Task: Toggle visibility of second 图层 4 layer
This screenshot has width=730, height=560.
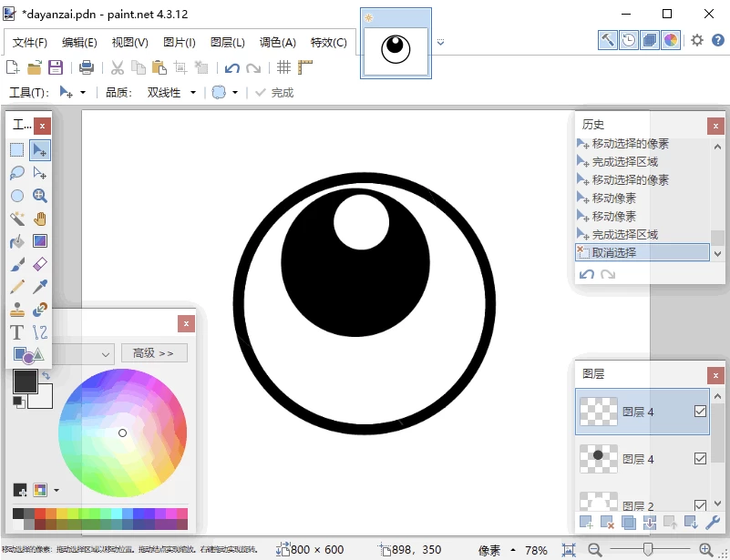Action: coord(700,459)
